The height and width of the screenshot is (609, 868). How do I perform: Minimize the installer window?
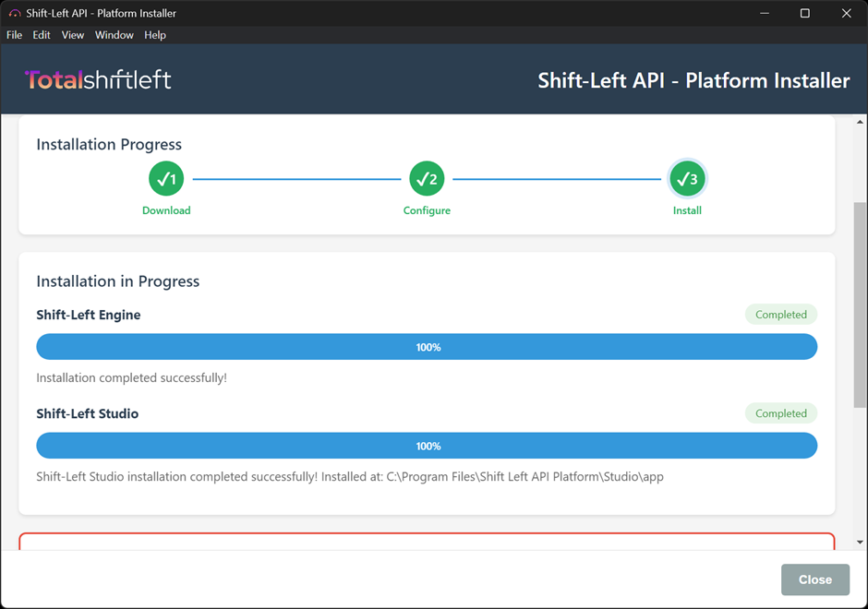click(x=763, y=14)
